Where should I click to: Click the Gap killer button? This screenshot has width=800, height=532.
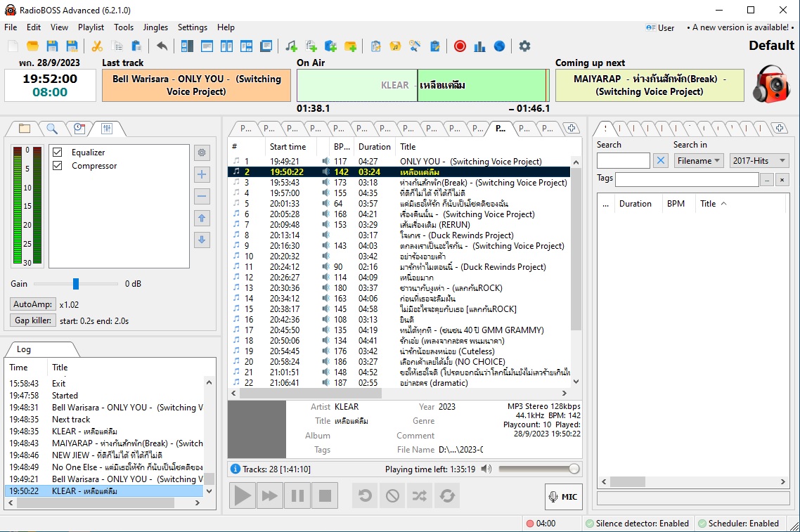[32, 320]
